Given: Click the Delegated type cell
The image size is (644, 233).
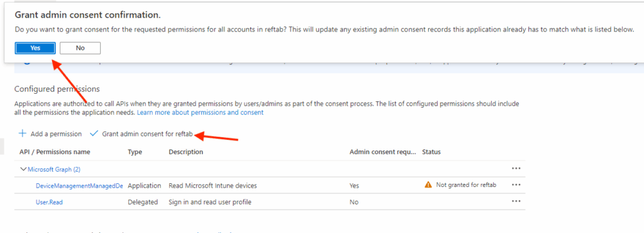Looking at the screenshot, I should coord(143,202).
